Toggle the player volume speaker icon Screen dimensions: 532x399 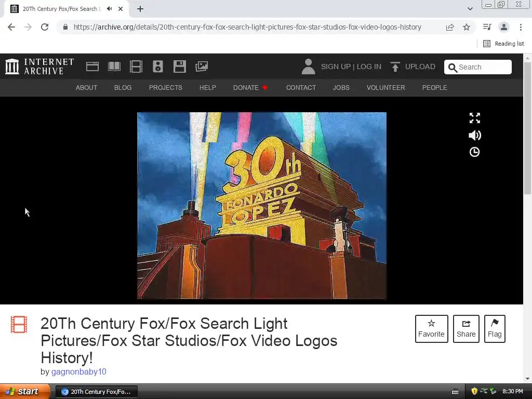[475, 136]
